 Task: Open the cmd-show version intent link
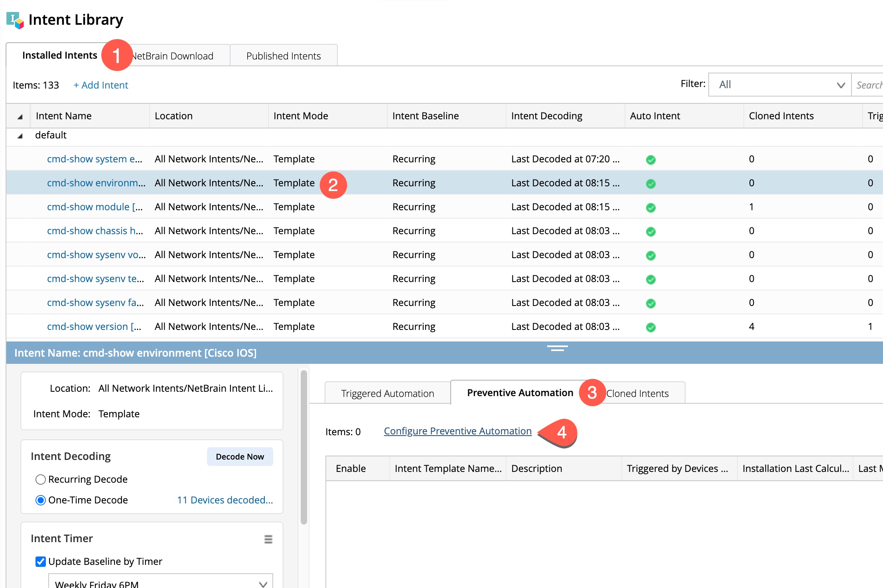pos(94,326)
